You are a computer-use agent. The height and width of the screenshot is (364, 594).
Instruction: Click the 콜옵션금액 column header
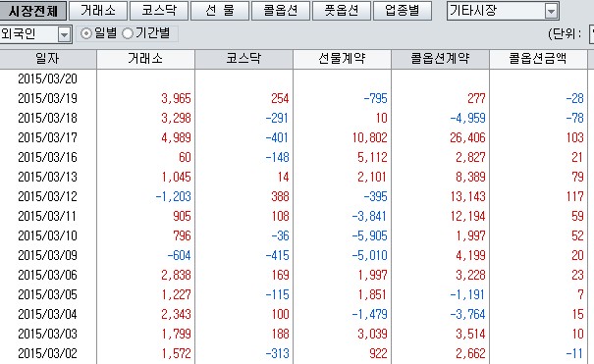(538, 59)
